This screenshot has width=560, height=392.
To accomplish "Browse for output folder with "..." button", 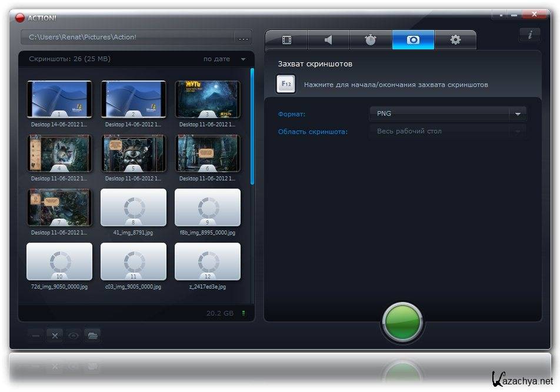I will [x=243, y=38].
